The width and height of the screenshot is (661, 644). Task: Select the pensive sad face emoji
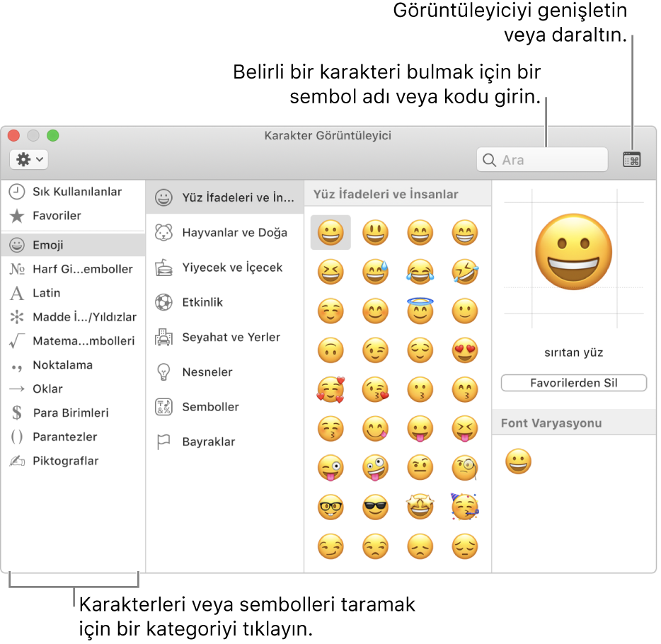tap(465, 546)
